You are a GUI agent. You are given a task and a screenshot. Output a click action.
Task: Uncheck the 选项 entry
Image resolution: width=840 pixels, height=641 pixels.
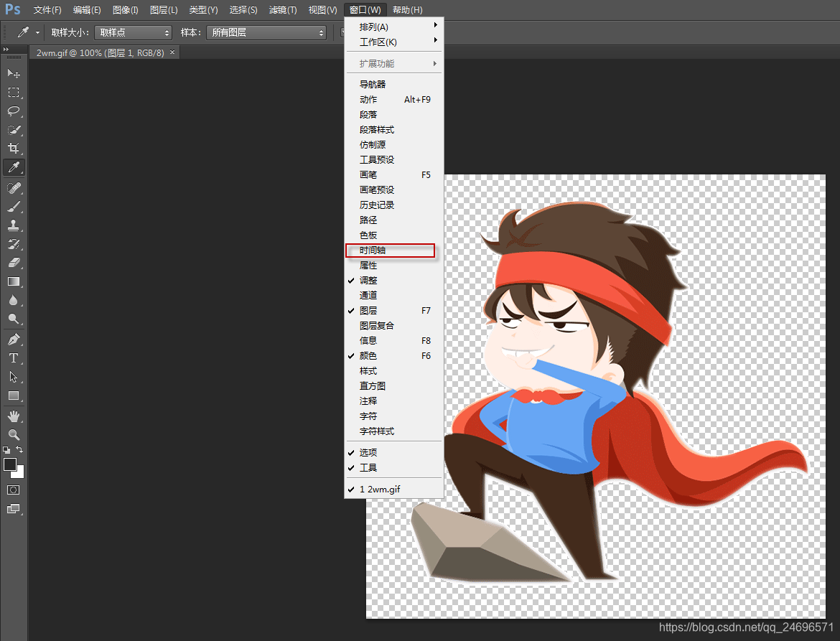(x=394, y=452)
